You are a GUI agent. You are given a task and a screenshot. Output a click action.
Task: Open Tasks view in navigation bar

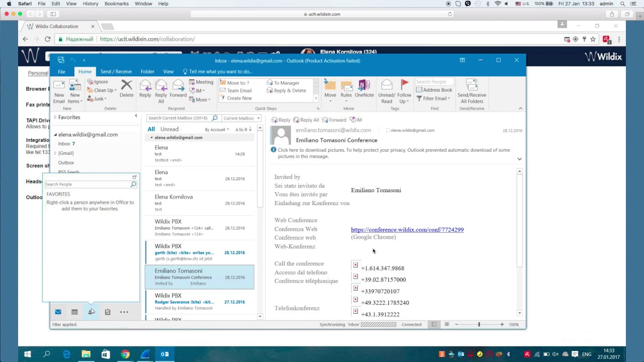coord(108,312)
